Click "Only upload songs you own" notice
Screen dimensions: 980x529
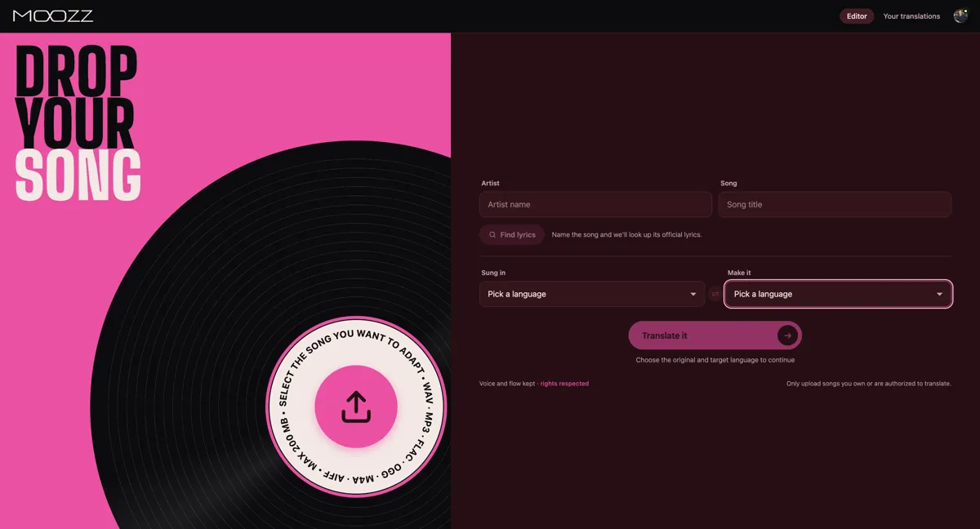coord(869,384)
